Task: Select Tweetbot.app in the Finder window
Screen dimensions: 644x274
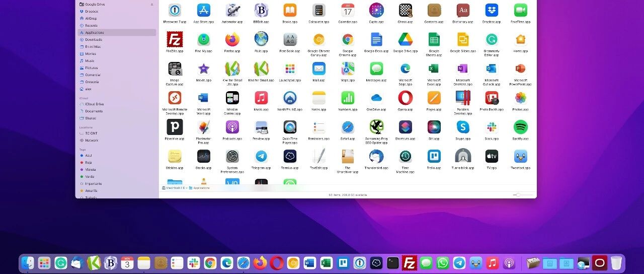Action: [x=521, y=156]
